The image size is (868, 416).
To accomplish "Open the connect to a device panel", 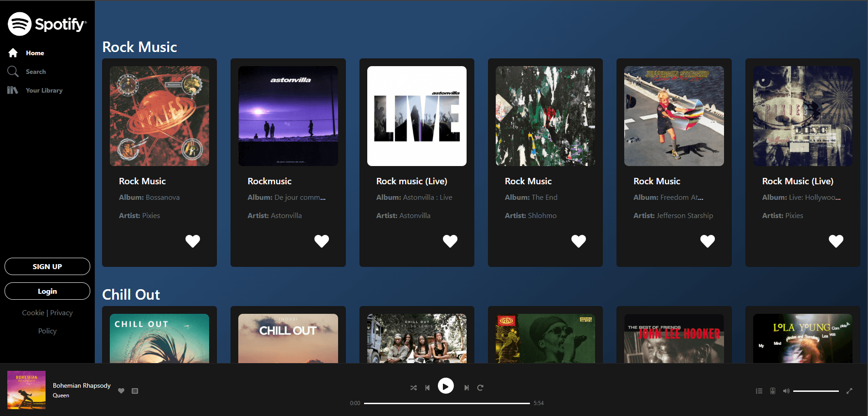I will (772, 391).
